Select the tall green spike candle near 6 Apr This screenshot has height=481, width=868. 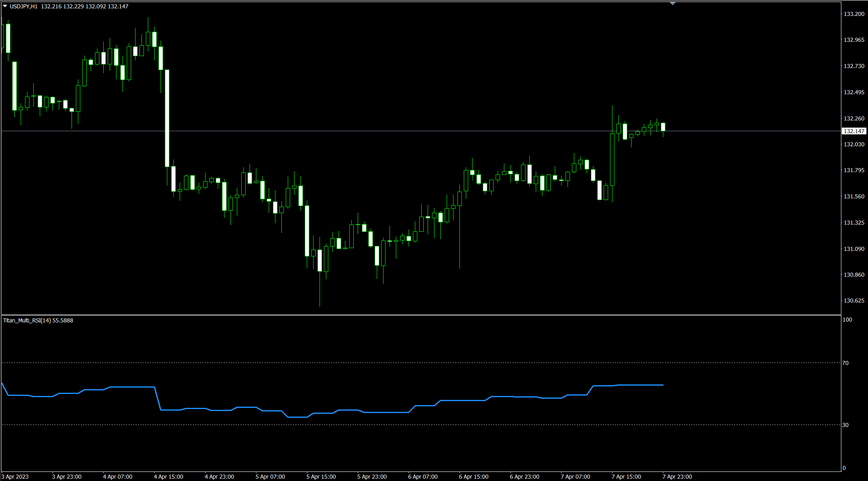pos(461,199)
